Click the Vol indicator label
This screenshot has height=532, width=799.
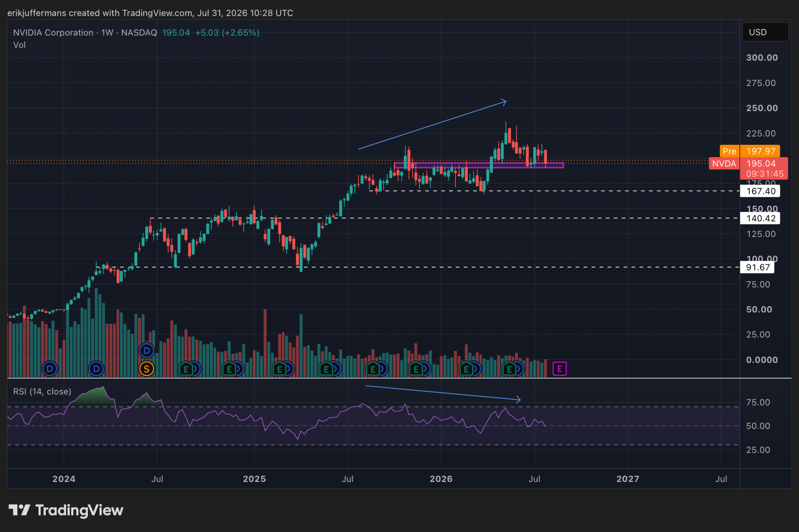pos(19,45)
